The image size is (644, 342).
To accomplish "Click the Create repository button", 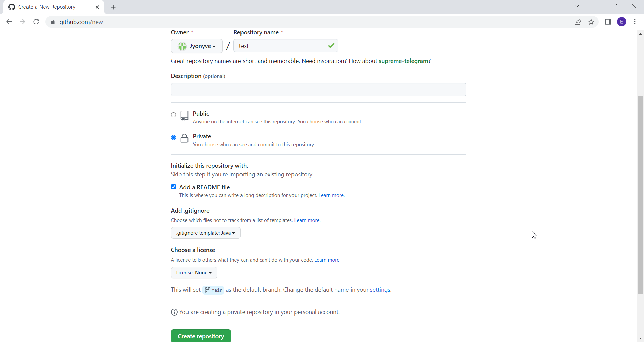I will point(201,336).
